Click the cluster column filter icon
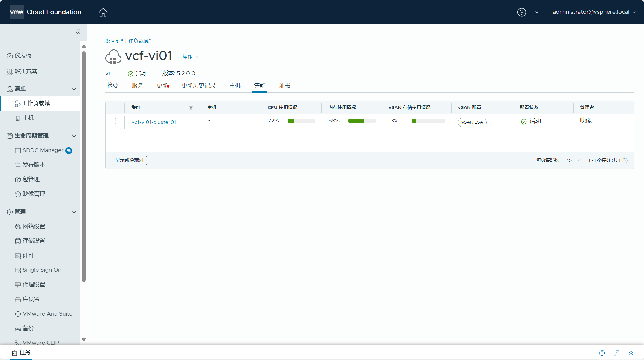 (x=191, y=108)
